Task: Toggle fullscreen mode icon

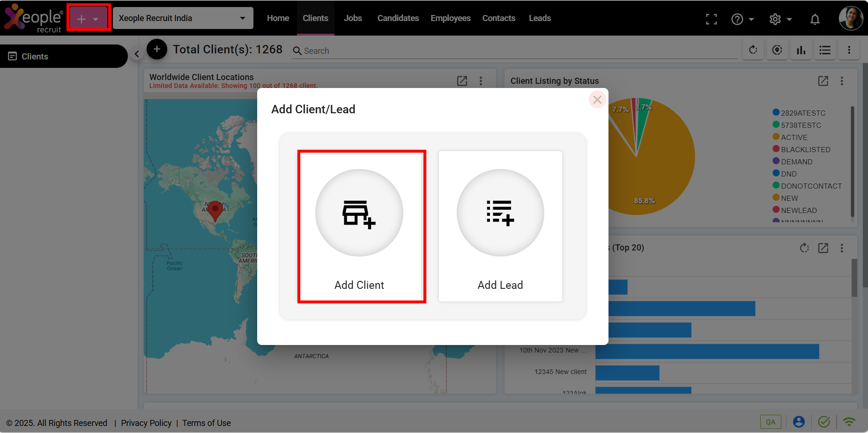Action: tap(711, 19)
